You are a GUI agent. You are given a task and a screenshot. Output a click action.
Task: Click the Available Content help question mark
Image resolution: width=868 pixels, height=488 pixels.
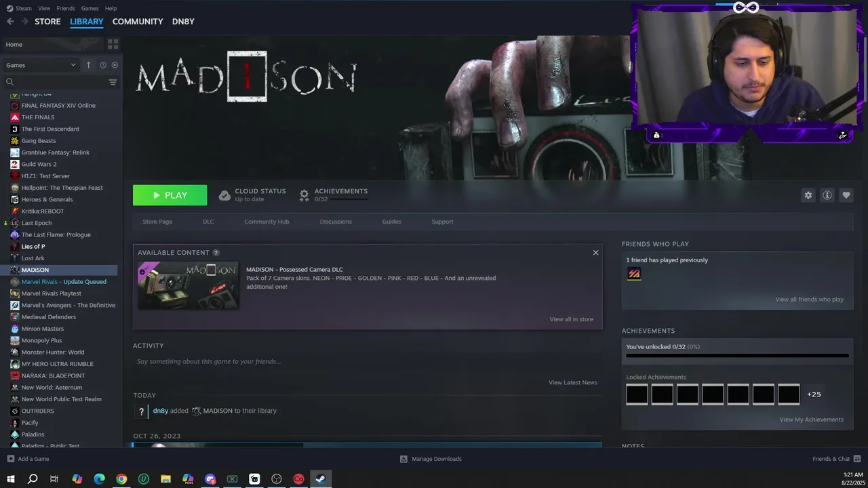tap(216, 253)
